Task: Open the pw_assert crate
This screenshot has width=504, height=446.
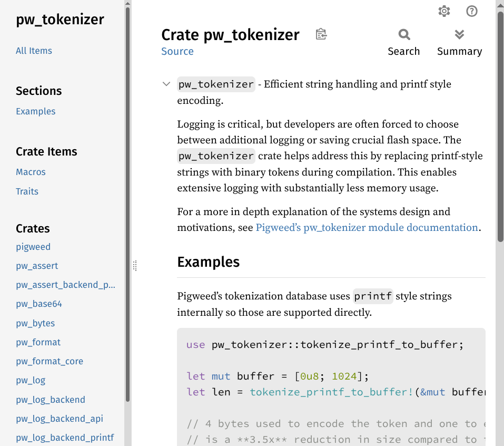Action: pos(37,266)
